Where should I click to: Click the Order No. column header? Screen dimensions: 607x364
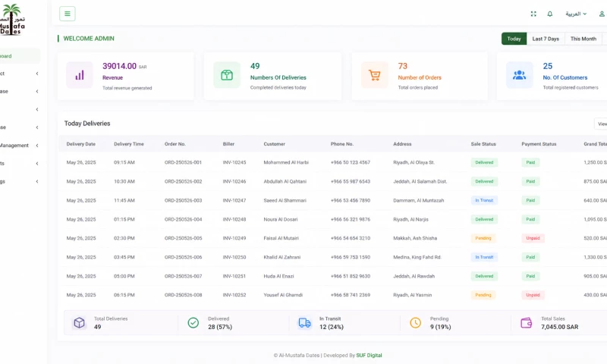tap(175, 144)
